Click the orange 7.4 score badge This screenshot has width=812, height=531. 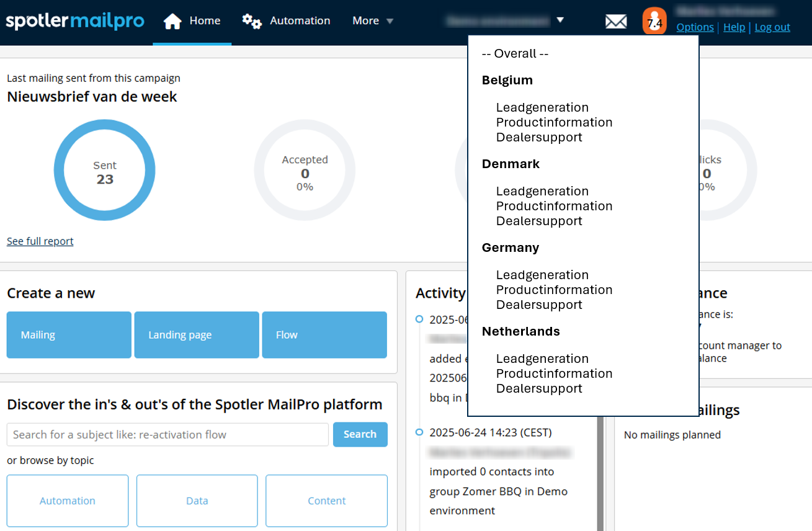[x=654, y=22]
